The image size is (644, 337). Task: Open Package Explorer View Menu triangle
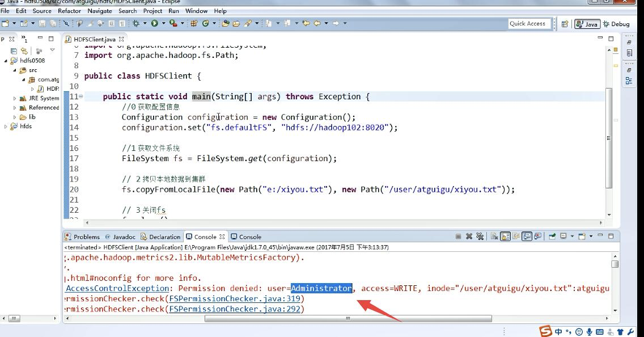pos(52,50)
